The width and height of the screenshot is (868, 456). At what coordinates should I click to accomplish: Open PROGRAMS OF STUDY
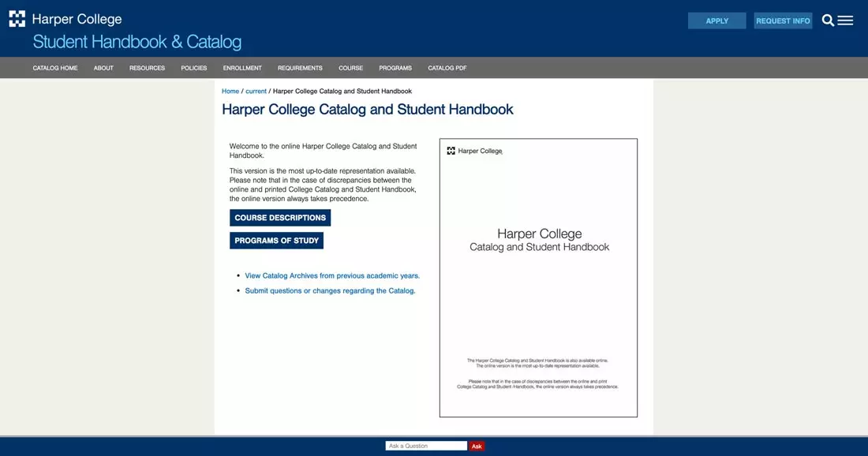[276, 240]
